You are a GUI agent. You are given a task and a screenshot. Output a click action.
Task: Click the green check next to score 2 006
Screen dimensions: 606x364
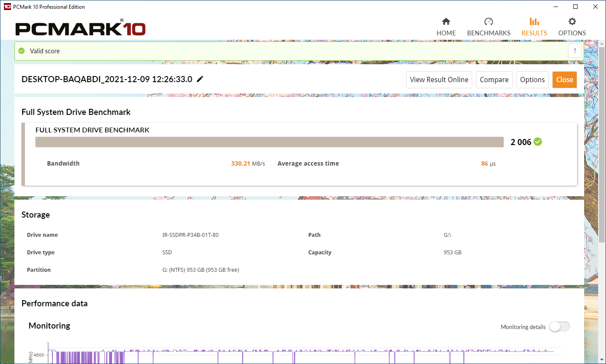[x=538, y=142]
